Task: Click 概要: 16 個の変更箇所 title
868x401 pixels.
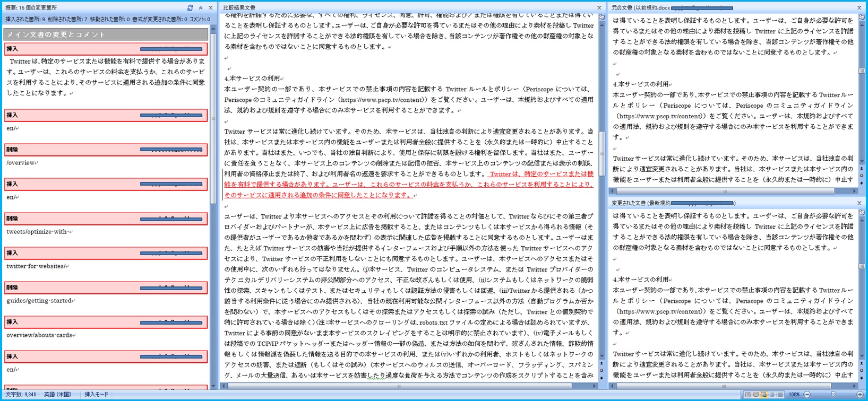Action: [31, 8]
